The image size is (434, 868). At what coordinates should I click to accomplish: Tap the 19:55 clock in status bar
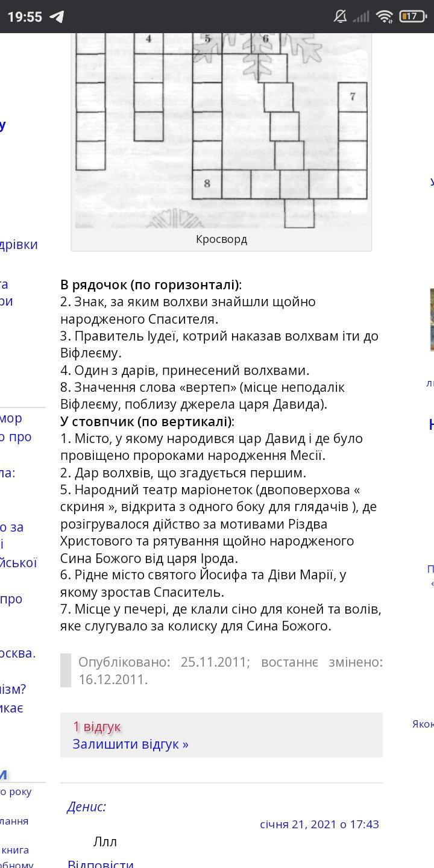pyautogui.click(x=25, y=17)
